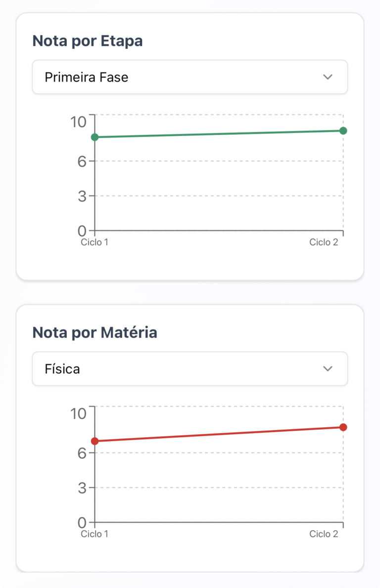Click Ciclo 1 label in Etapa chart
This screenshot has width=380, height=588.
(95, 242)
